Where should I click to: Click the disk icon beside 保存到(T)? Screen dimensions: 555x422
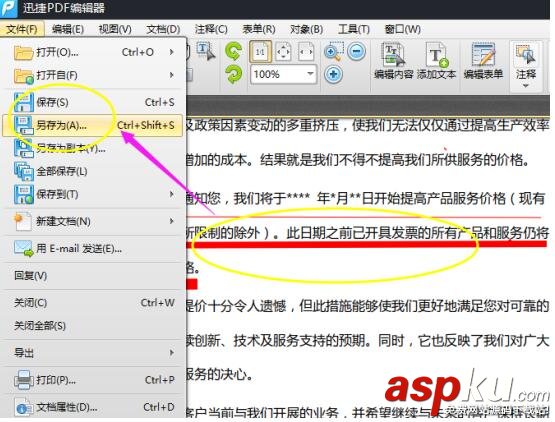tap(24, 194)
